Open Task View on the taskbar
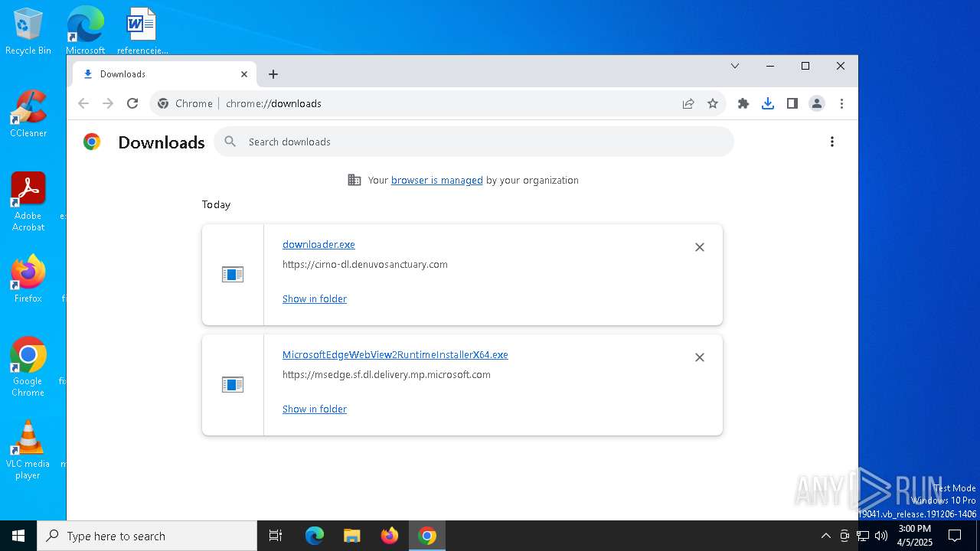 pos(276,536)
